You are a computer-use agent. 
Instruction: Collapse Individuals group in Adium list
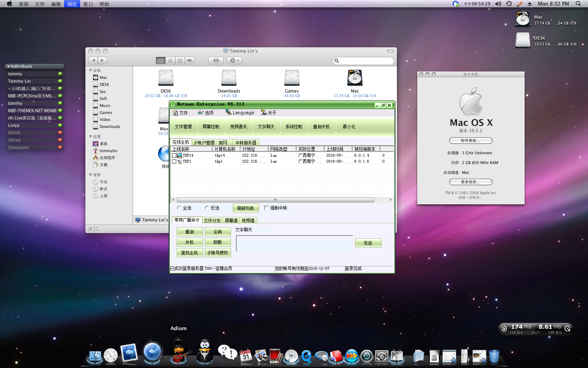tap(8, 66)
